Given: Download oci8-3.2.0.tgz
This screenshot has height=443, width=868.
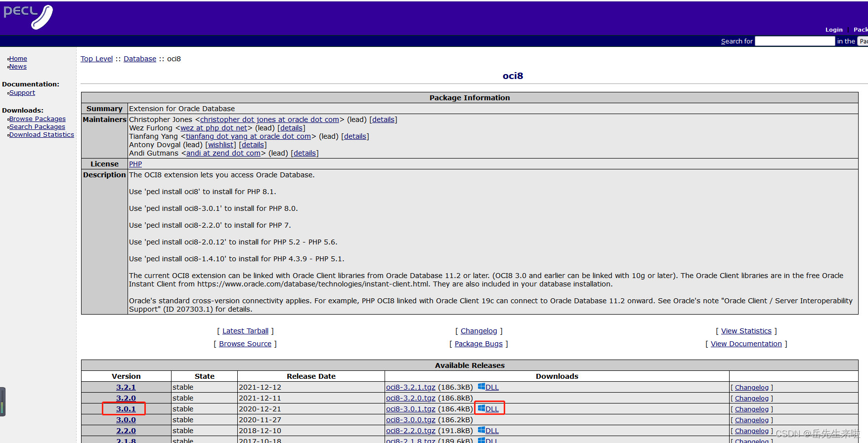Looking at the screenshot, I should click(411, 398).
